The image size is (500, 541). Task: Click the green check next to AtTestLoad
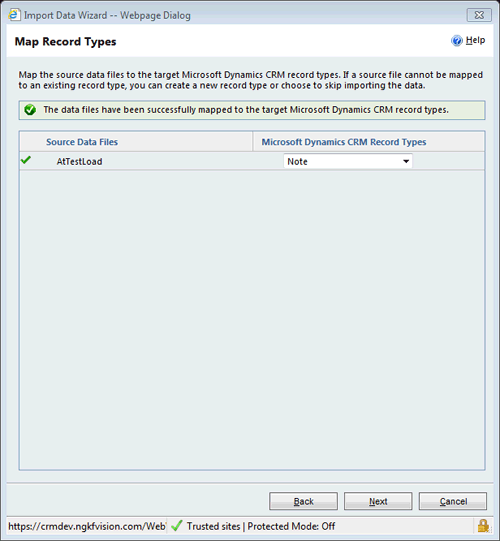pyautogui.click(x=26, y=160)
